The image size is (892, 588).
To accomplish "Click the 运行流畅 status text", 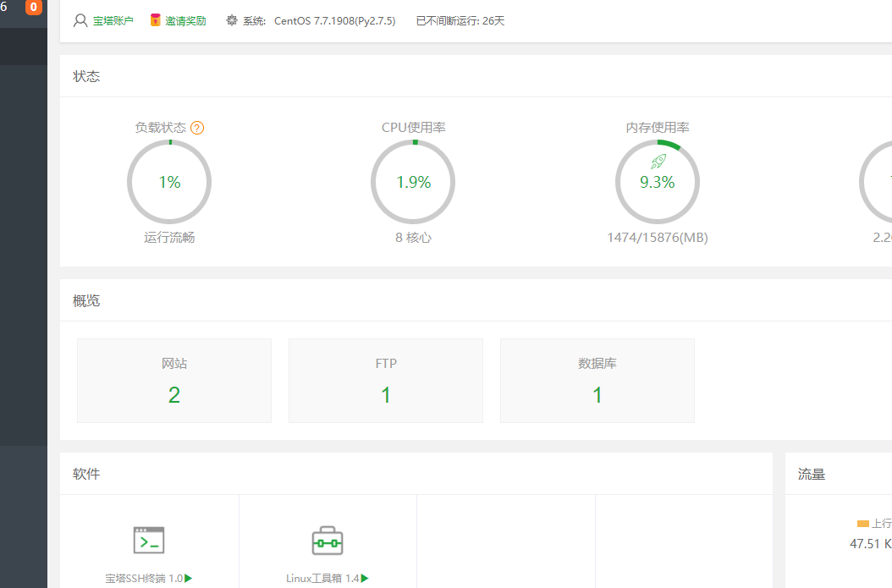I will pos(169,238).
